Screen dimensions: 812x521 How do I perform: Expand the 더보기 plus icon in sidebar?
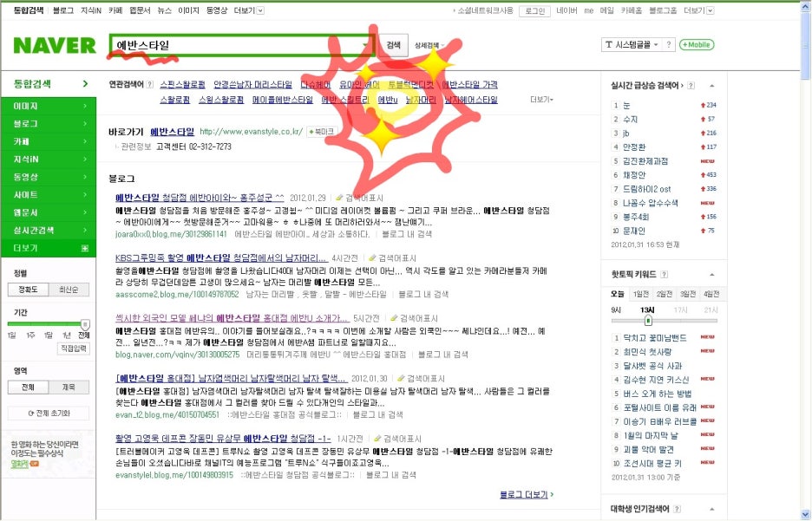85,248
